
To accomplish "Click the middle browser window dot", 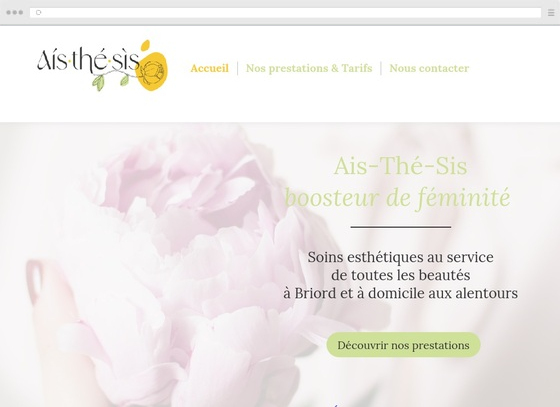I will pos(15,12).
